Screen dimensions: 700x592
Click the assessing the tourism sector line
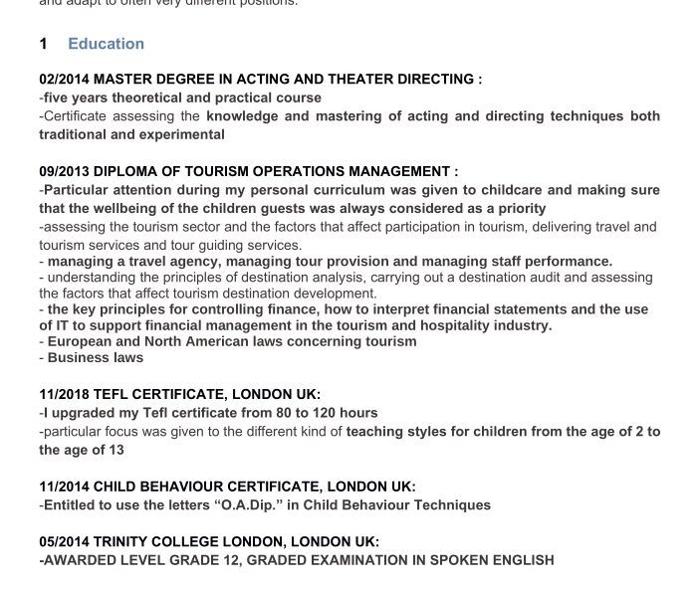coord(348,227)
